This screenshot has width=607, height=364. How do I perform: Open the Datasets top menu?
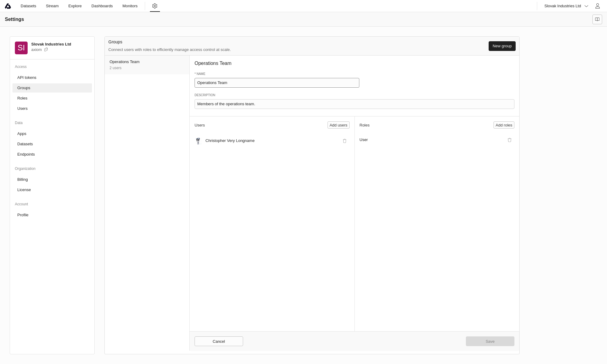tap(28, 6)
